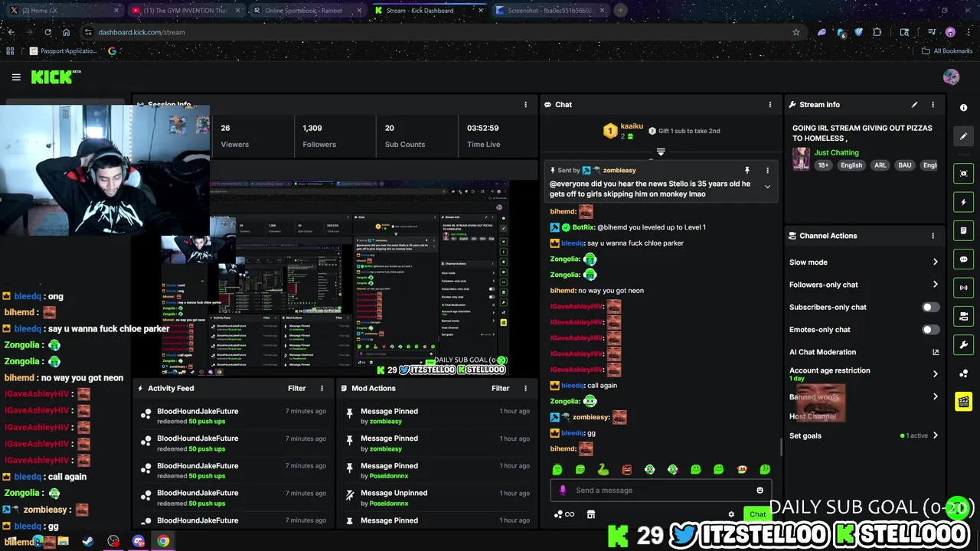Screen dimensions: 980x551
Task: Open pinned message three-dot menu
Action: 767,170
